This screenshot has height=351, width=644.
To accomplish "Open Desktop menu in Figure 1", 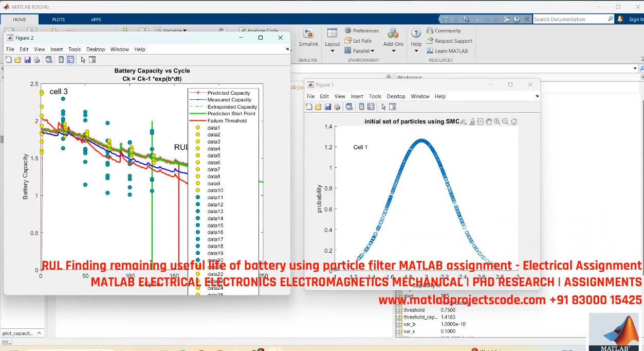I will 396,96.
